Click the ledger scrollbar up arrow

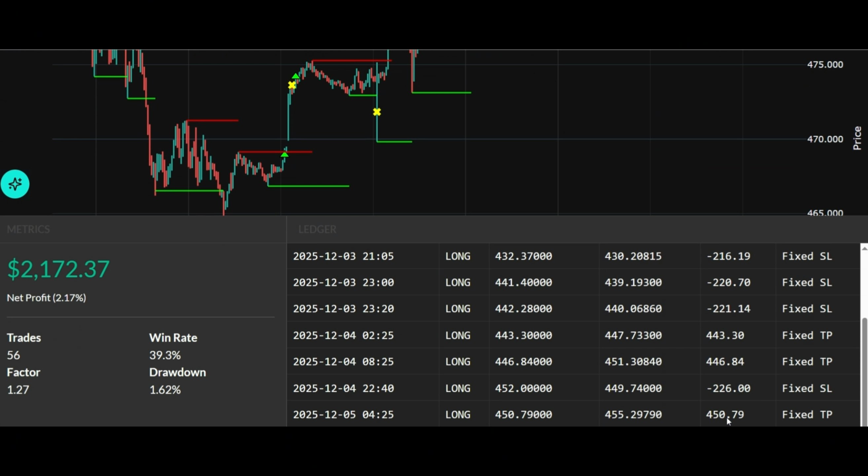click(x=864, y=248)
